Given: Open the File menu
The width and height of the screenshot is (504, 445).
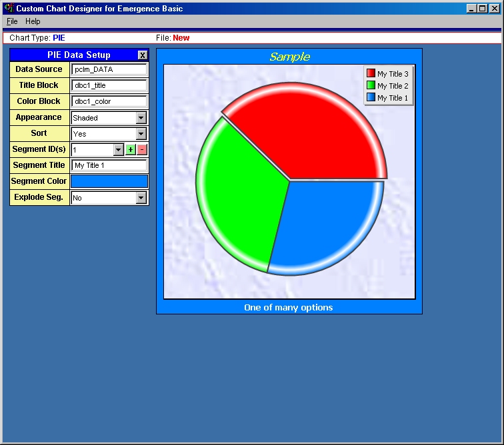Looking at the screenshot, I should (12, 22).
